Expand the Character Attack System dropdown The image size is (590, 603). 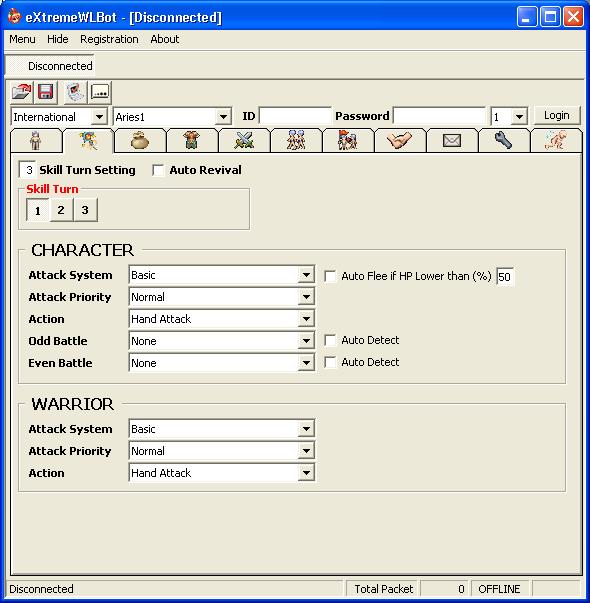[306, 275]
